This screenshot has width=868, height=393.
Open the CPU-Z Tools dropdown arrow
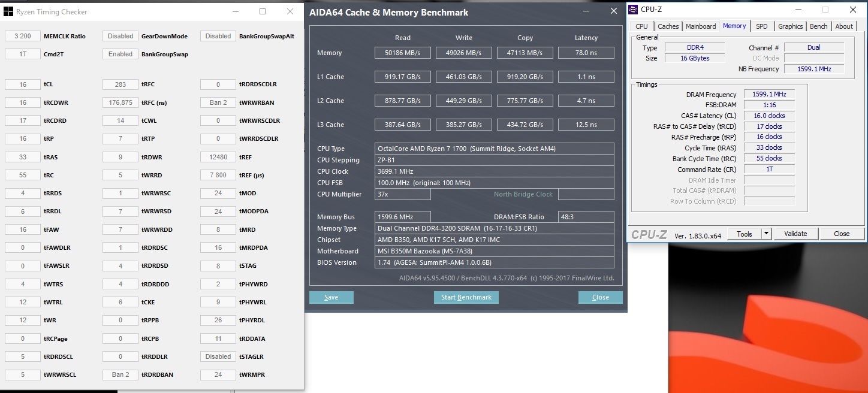point(766,234)
